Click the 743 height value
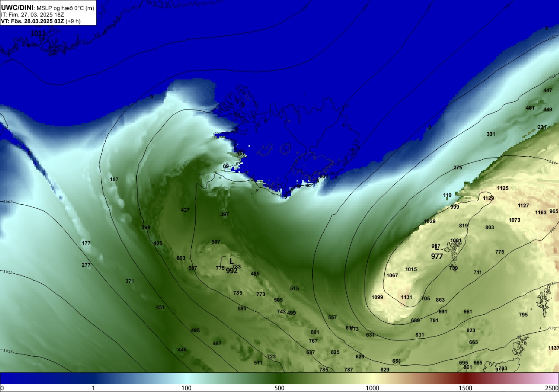The width and height of the screenshot is (559, 392). [x=281, y=312]
